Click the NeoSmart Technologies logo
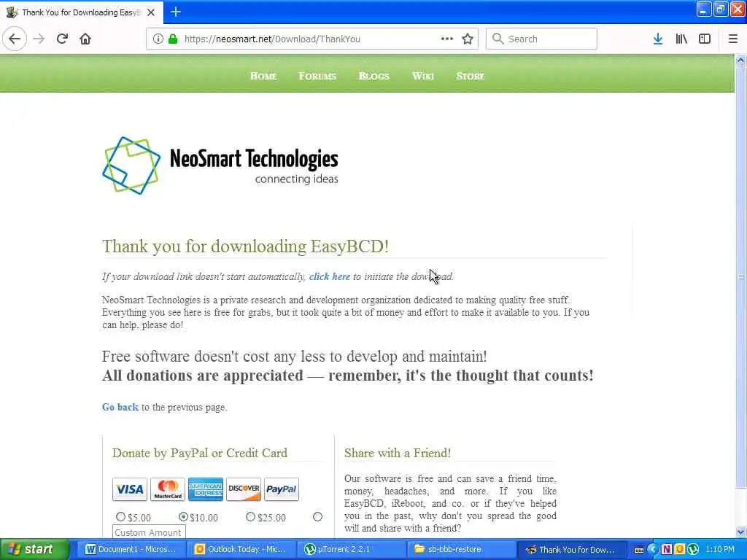Viewport: 747px width, 560px height. click(x=220, y=166)
